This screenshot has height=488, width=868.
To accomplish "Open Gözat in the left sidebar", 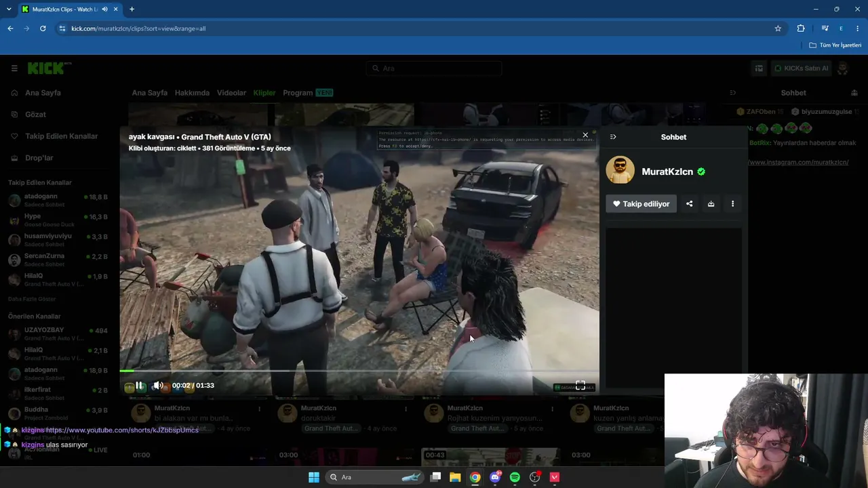I will 35,115.
